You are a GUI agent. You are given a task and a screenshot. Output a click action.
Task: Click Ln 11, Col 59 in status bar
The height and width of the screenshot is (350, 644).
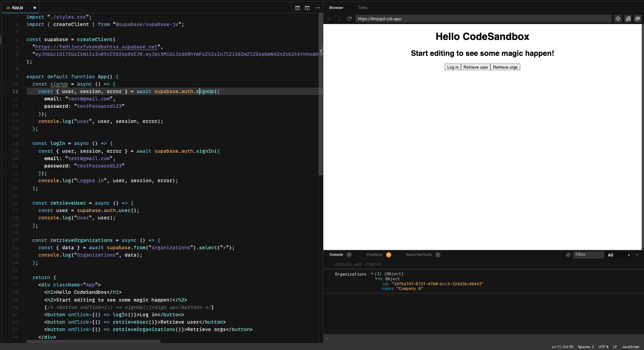pyautogui.click(x=562, y=347)
